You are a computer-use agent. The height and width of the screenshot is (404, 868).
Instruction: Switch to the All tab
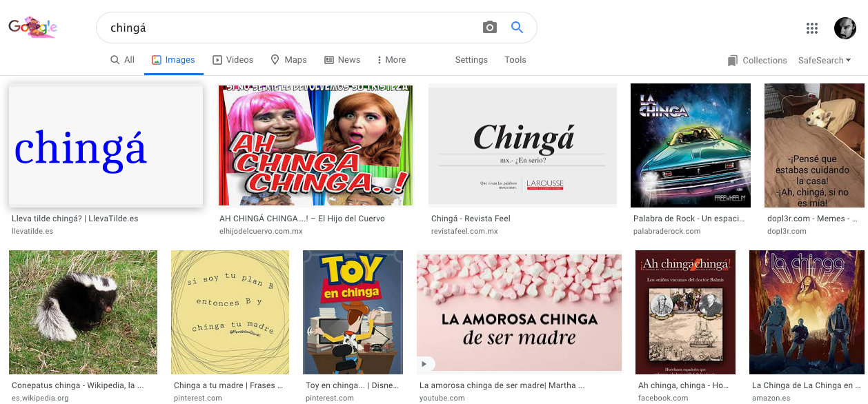122,60
